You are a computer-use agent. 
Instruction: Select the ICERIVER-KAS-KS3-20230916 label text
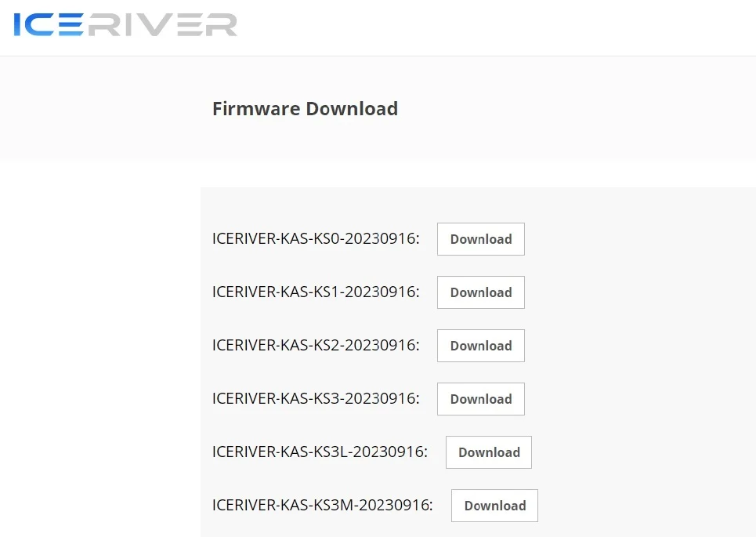(316, 398)
